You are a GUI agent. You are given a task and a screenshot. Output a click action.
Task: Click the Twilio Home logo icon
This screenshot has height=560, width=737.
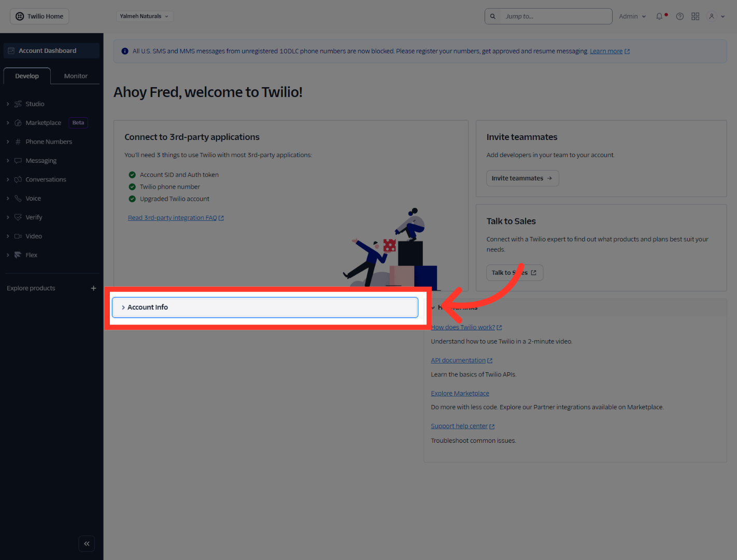click(20, 17)
